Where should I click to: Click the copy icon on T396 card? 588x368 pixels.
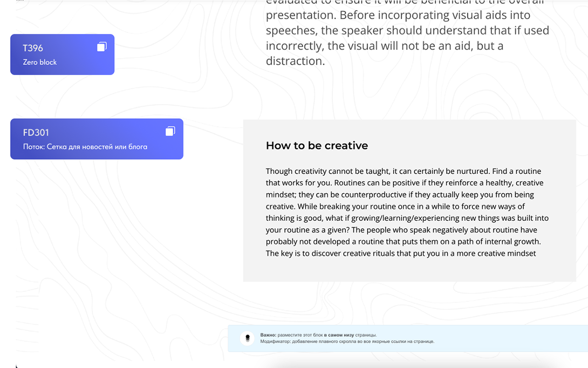click(x=102, y=47)
